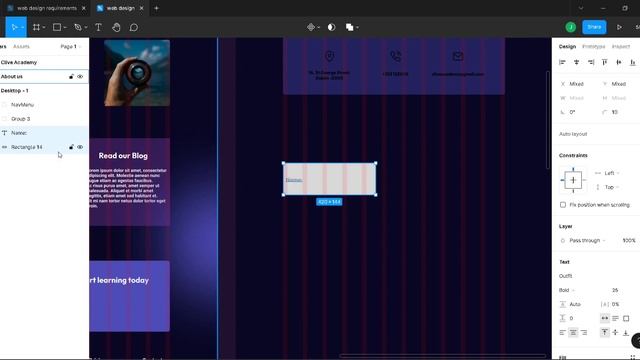
Task: Text vertical align middle icon
Action: coord(615,332)
